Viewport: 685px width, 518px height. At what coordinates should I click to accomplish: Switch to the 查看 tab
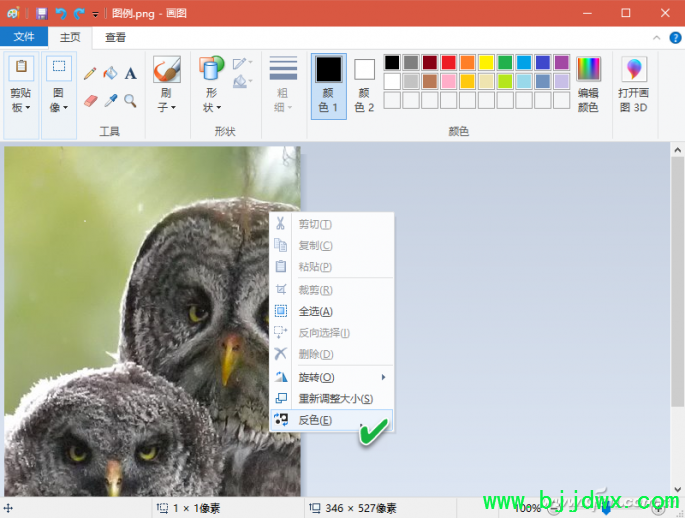click(115, 38)
